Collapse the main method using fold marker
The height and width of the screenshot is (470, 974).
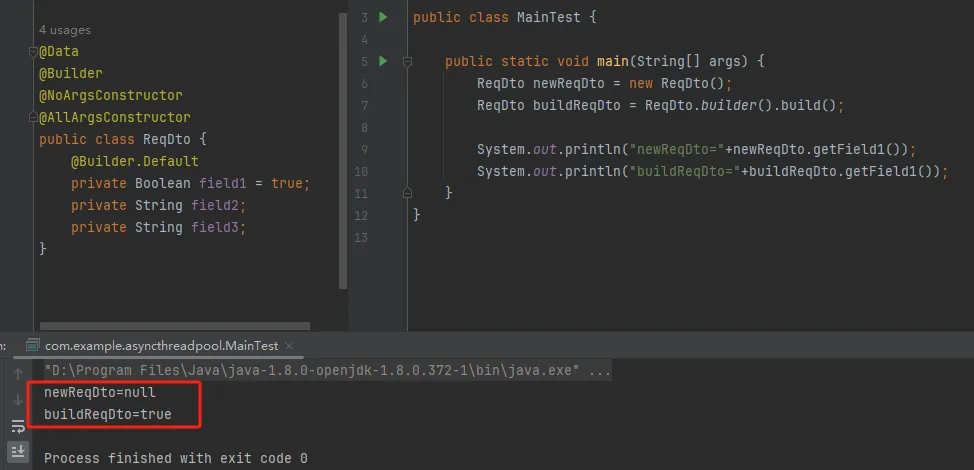tap(407, 62)
